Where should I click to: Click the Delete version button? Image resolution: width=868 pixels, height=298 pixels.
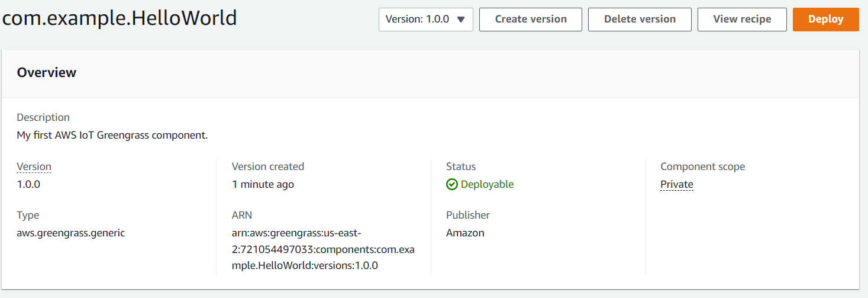click(x=640, y=20)
